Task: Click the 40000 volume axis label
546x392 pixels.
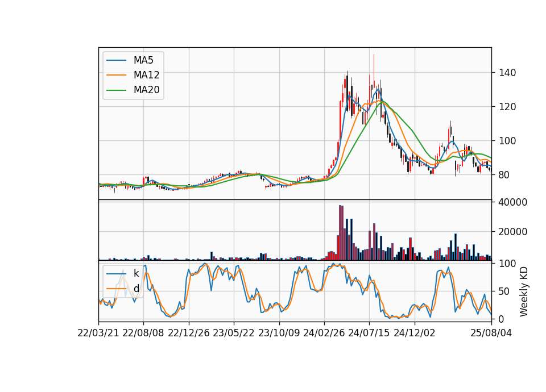Action: coord(512,202)
